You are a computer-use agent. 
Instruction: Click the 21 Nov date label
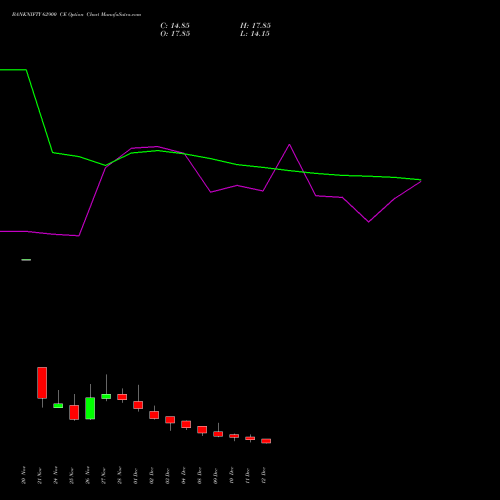(40, 475)
